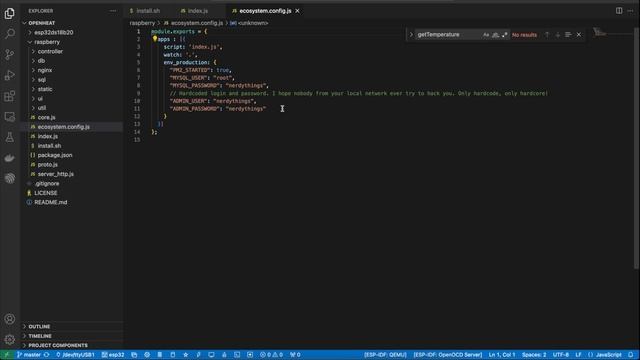The image size is (640, 360).
Task: Change the UTF-8 file encoding
Action: (x=560, y=355)
